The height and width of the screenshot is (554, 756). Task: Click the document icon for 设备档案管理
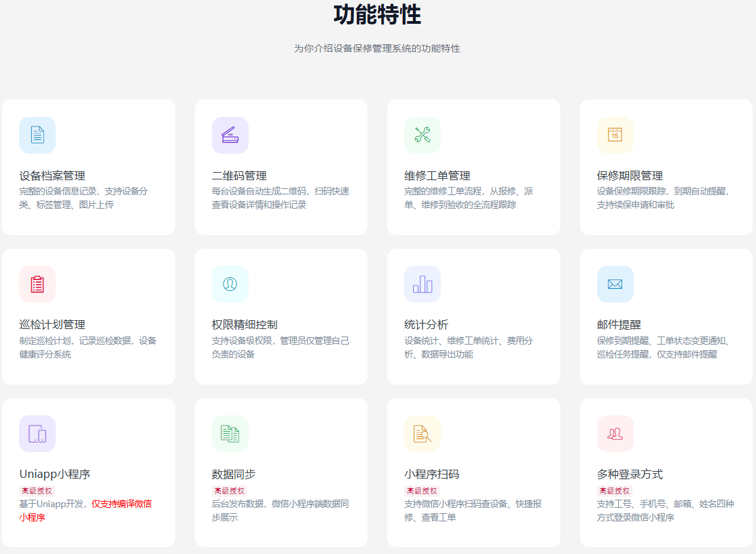[37, 135]
